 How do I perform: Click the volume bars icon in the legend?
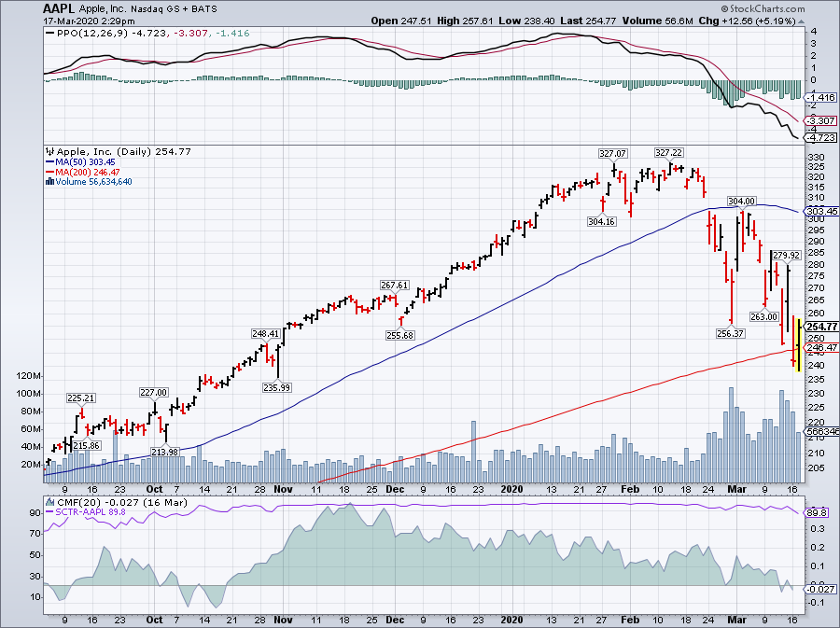click(50, 181)
